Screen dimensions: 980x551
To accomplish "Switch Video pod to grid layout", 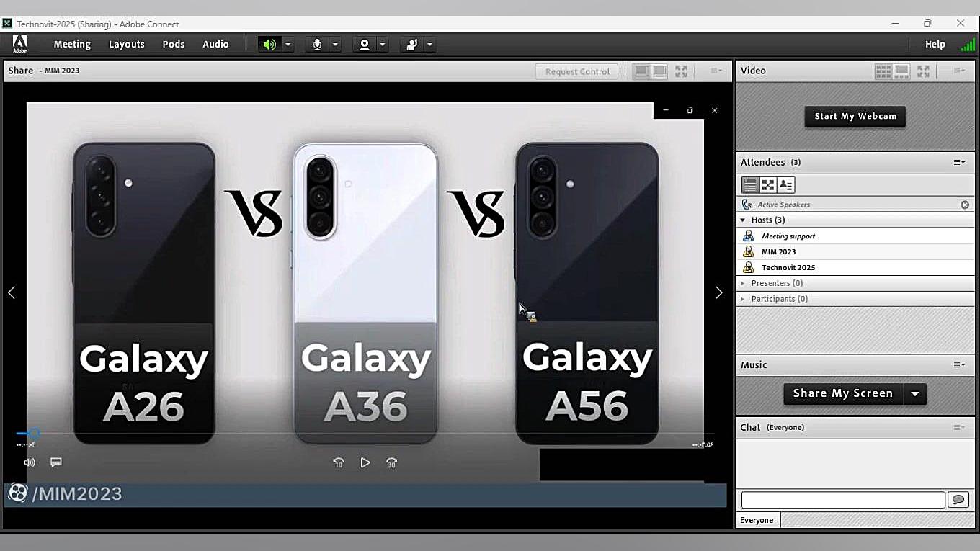I will 883,71.
